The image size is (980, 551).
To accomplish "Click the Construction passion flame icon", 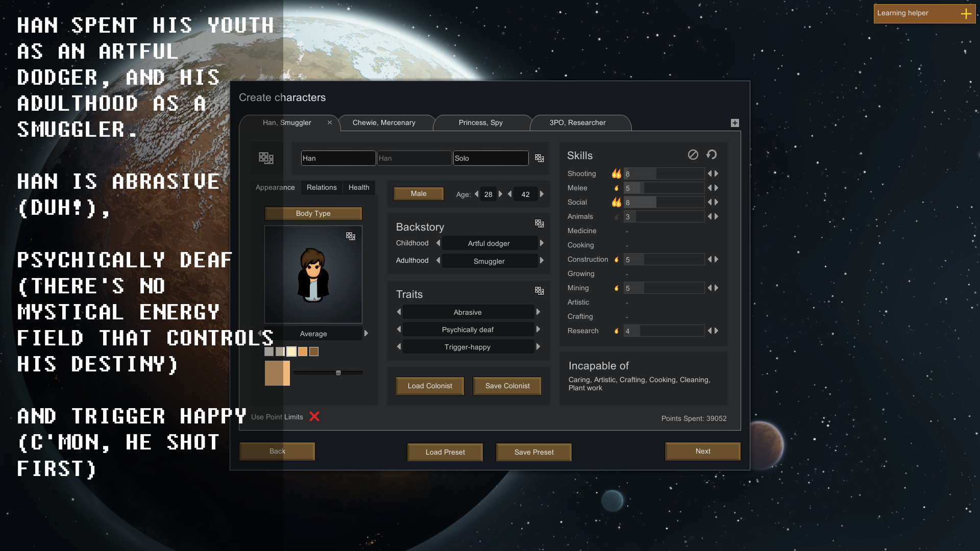I will 617,260.
